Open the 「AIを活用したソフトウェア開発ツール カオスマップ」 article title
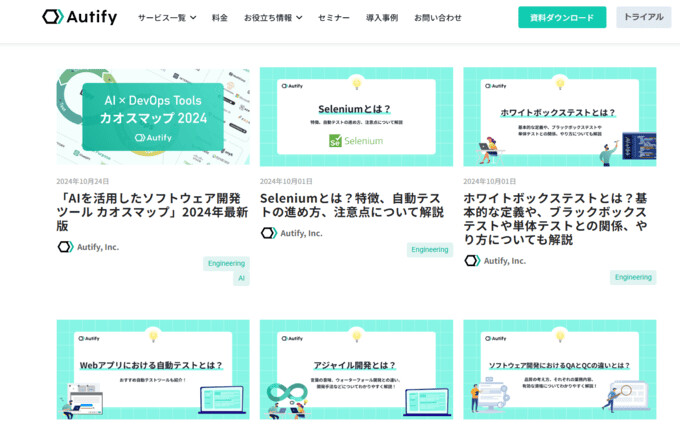 [152, 212]
